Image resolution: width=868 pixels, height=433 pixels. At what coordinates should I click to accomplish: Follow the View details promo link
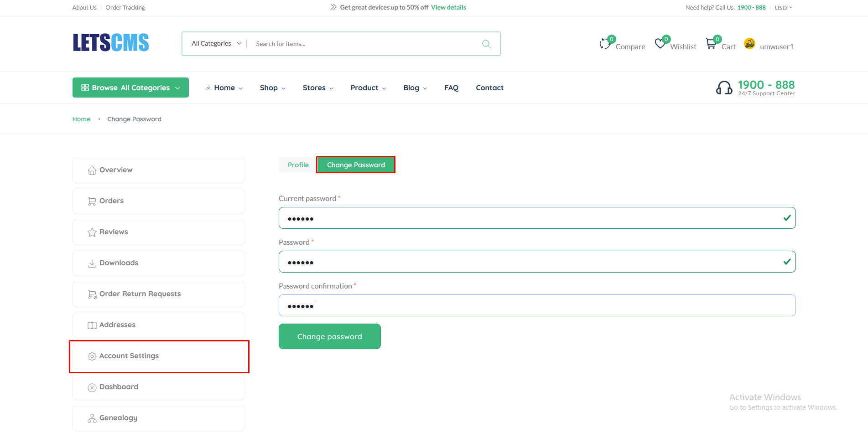pos(448,7)
